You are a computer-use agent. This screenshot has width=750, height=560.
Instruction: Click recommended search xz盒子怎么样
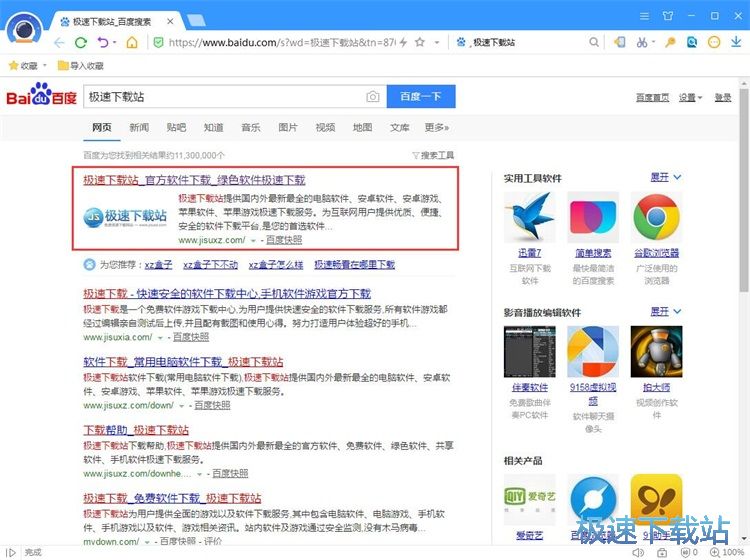coord(276,264)
